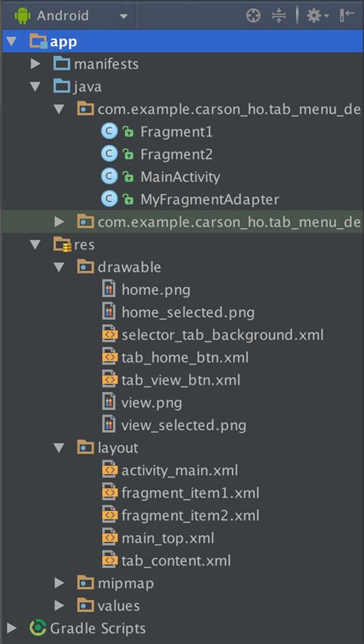Select the values folder
The width and height of the screenshot is (364, 644).
(x=118, y=606)
